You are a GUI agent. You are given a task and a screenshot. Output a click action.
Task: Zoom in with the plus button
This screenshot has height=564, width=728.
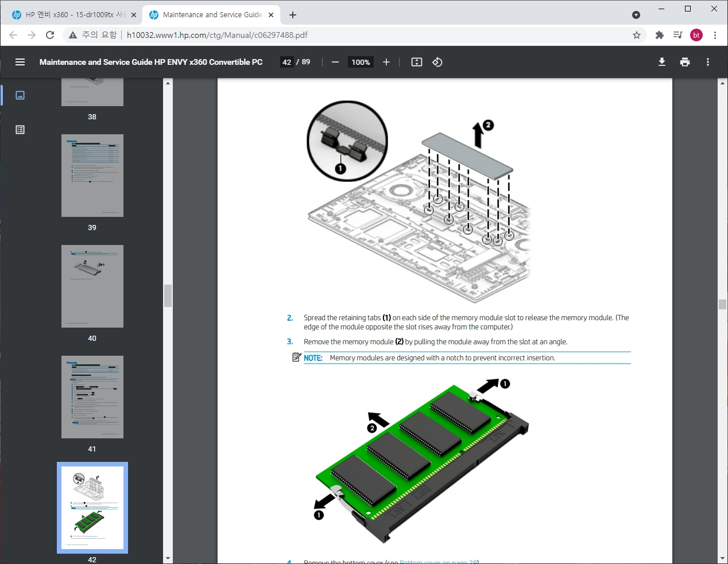click(386, 62)
